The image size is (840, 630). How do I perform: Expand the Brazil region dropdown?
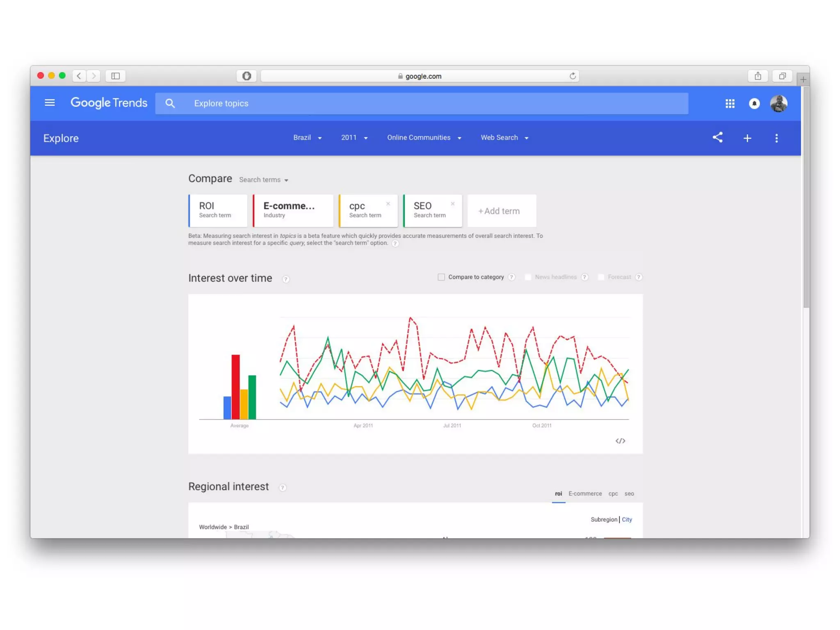click(x=307, y=138)
